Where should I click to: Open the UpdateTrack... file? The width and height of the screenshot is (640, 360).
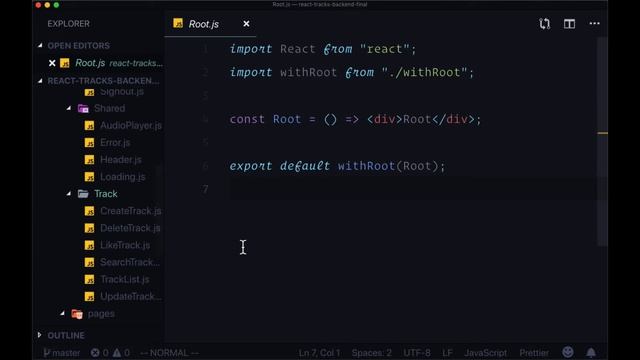click(x=131, y=297)
